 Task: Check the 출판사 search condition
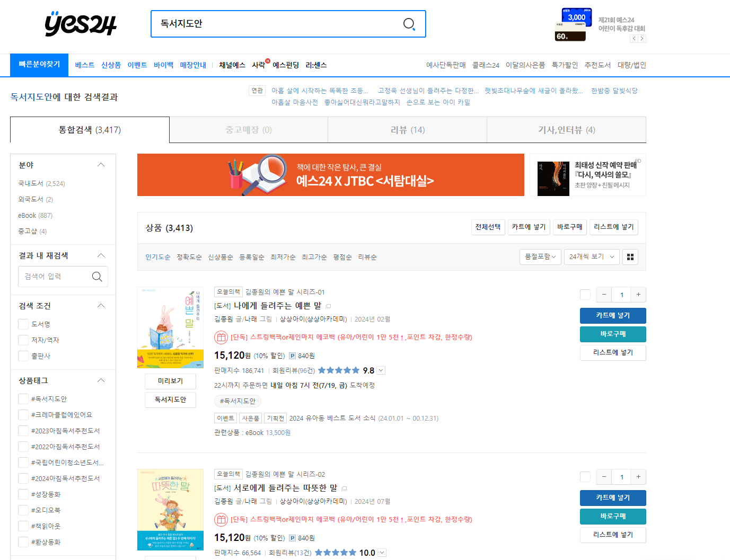click(23, 356)
